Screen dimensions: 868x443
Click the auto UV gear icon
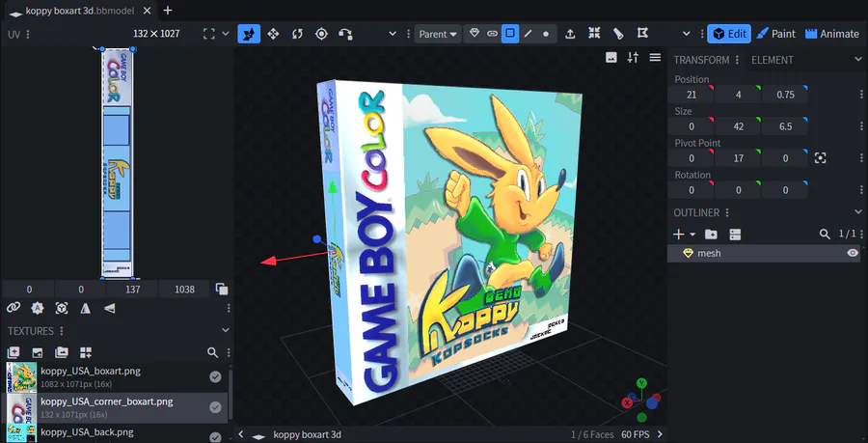37,308
